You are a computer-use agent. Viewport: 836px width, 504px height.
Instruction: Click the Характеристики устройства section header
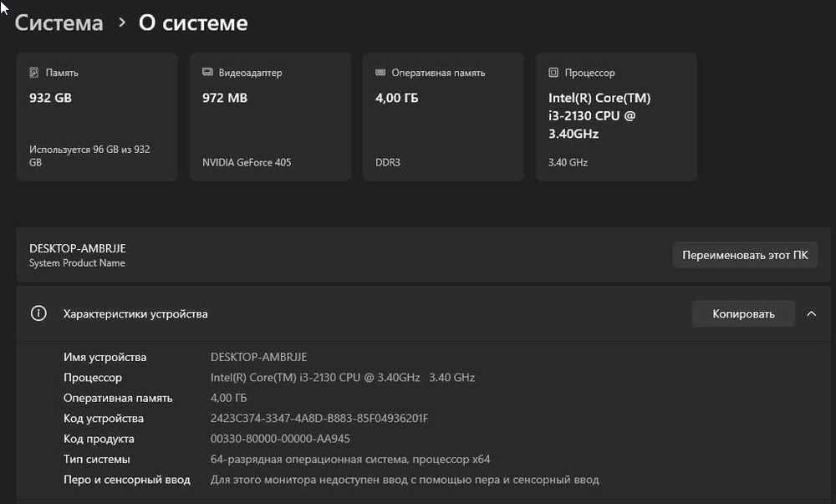[135, 313]
